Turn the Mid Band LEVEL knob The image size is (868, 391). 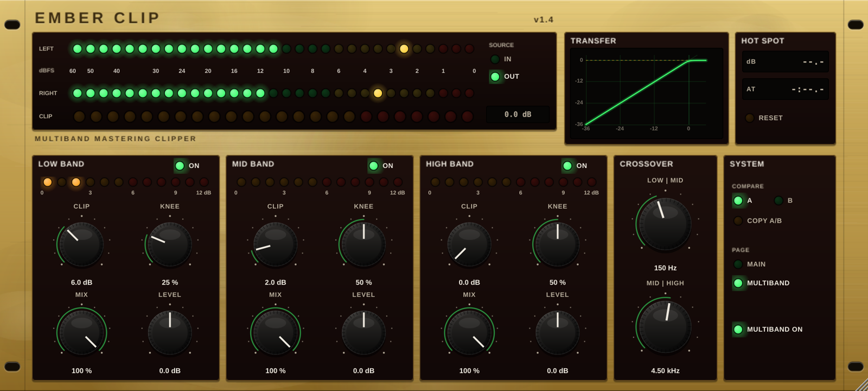coord(363,332)
